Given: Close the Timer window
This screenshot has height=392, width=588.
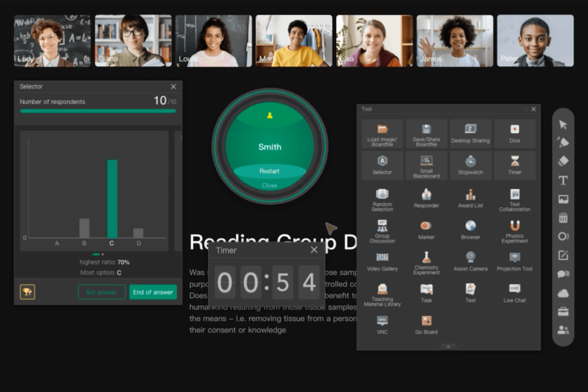Looking at the screenshot, I should click(314, 250).
